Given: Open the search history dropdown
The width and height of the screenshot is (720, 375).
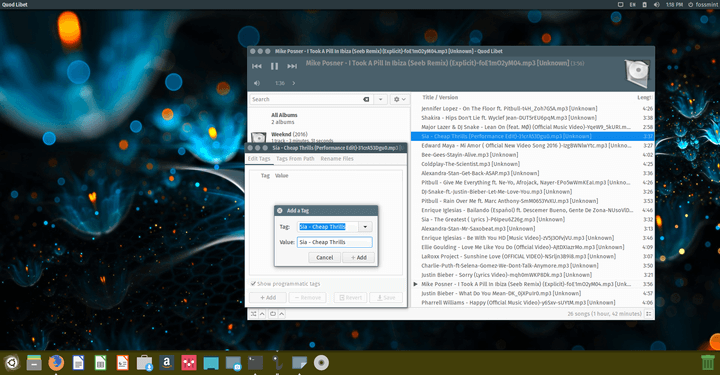Looking at the screenshot, I should 381,99.
